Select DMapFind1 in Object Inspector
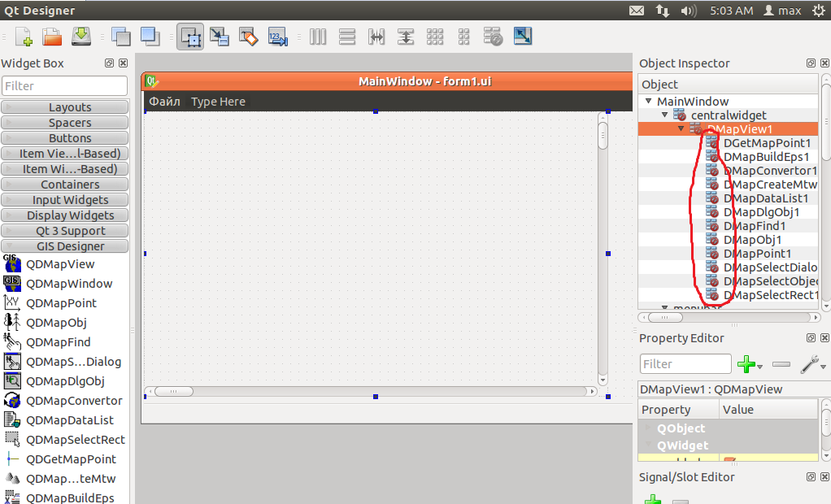The height and width of the screenshot is (504, 831). (755, 226)
